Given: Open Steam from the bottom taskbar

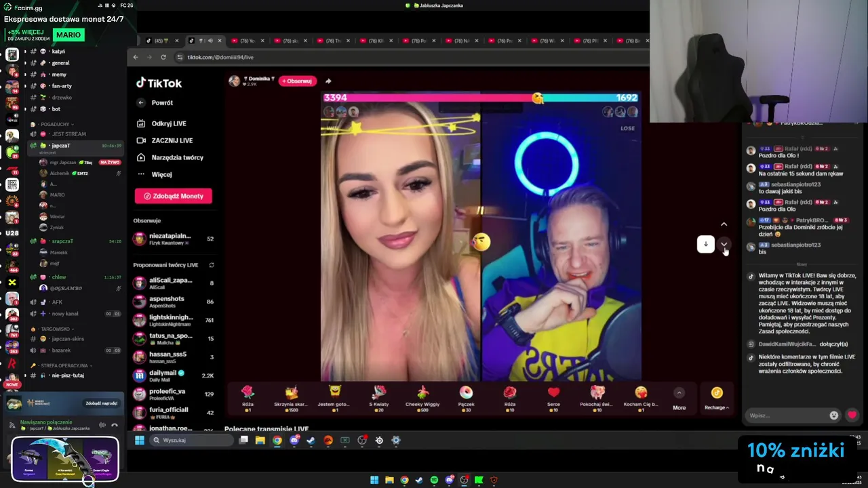Looking at the screenshot, I should tap(419, 480).
